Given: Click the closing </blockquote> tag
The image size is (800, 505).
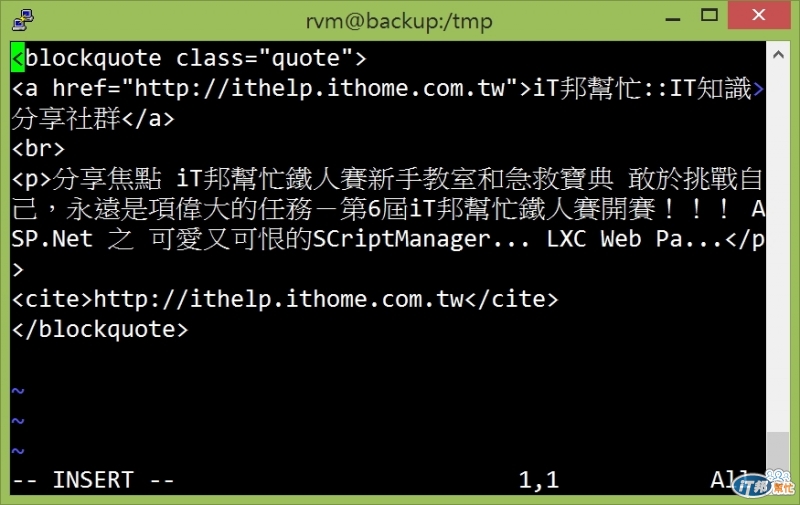Looking at the screenshot, I should tap(100, 330).
